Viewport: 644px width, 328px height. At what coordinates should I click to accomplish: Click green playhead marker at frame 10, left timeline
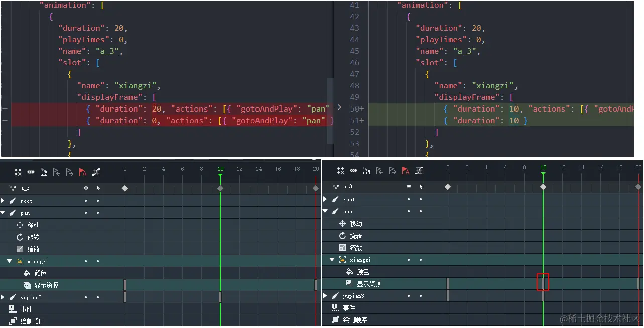(220, 175)
